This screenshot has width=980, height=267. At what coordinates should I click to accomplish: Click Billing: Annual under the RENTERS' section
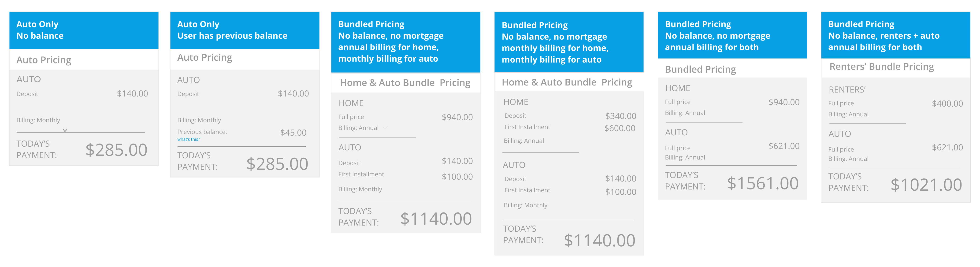pyautogui.click(x=848, y=115)
